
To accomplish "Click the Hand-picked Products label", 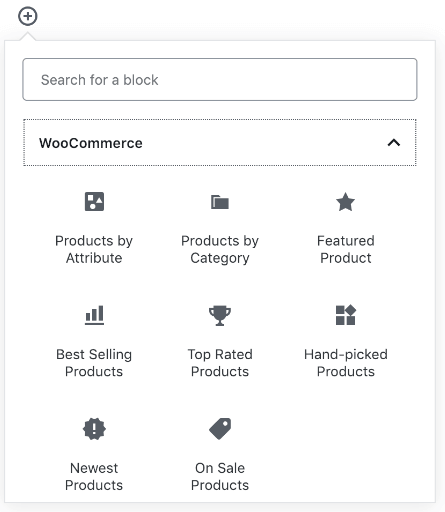I will (x=346, y=363).
